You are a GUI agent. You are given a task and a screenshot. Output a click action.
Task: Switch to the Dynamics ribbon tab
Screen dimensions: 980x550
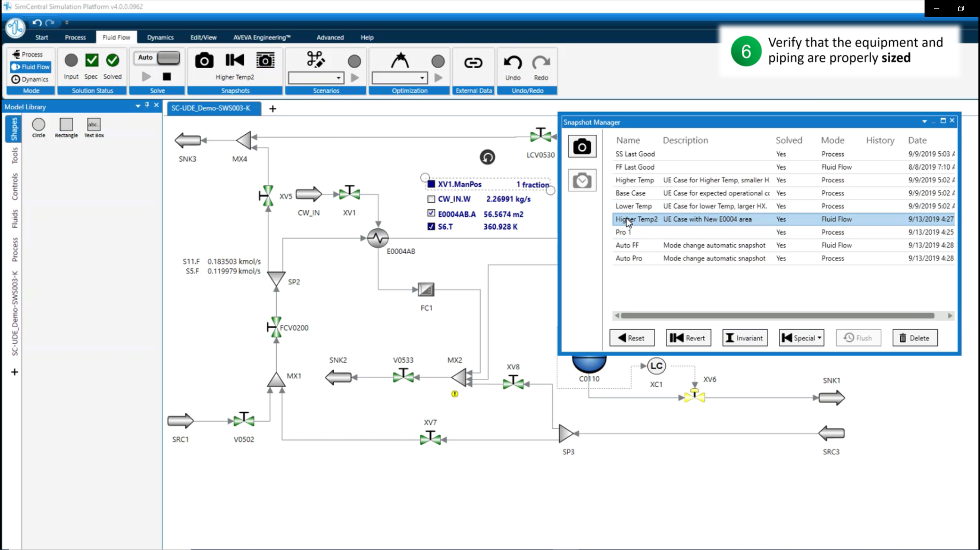click(160, 38)
